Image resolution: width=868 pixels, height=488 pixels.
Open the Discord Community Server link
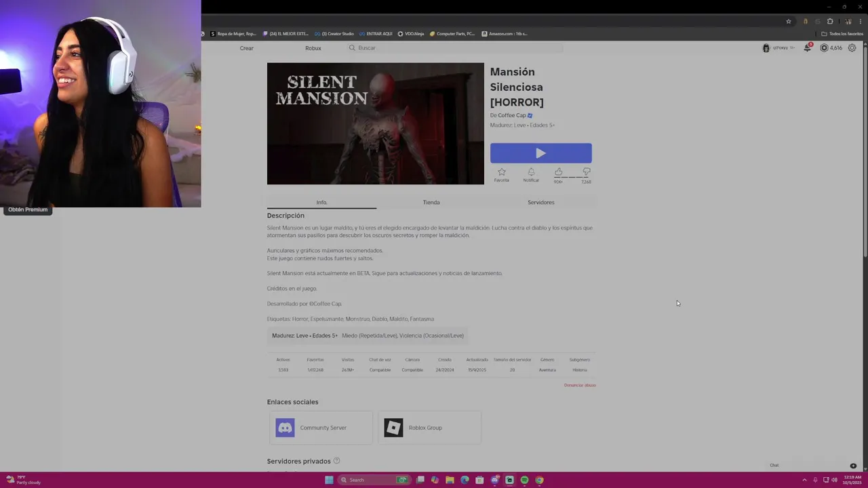click(321, 428)
